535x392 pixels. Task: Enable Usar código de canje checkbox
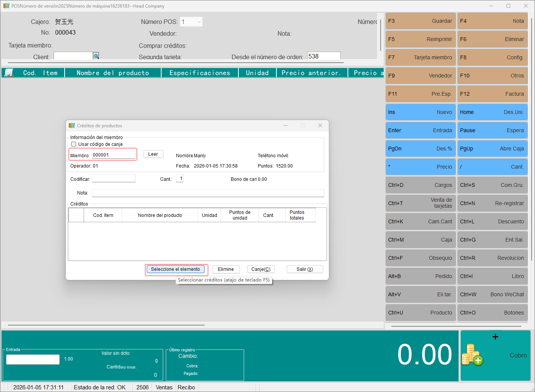click(74, 144)
